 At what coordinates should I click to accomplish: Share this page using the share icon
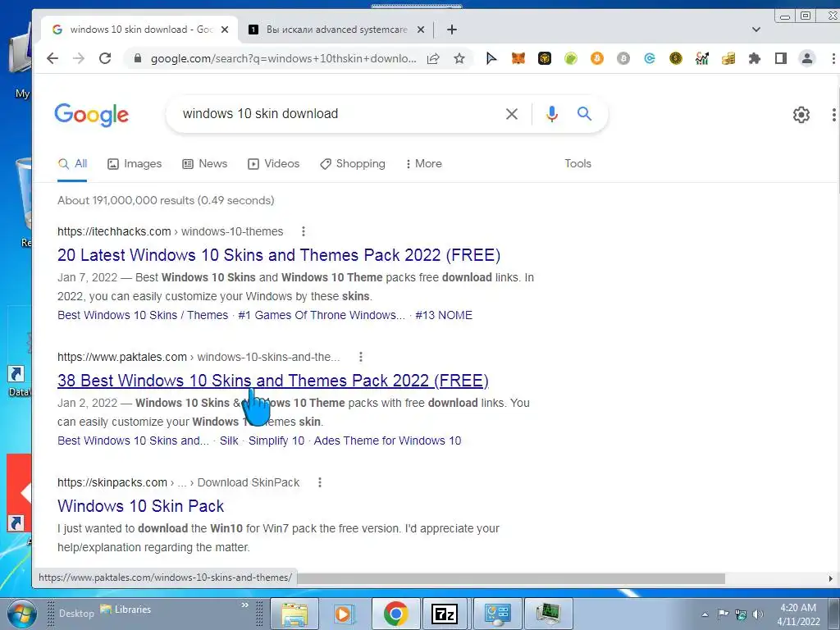[x=433, y=58]
